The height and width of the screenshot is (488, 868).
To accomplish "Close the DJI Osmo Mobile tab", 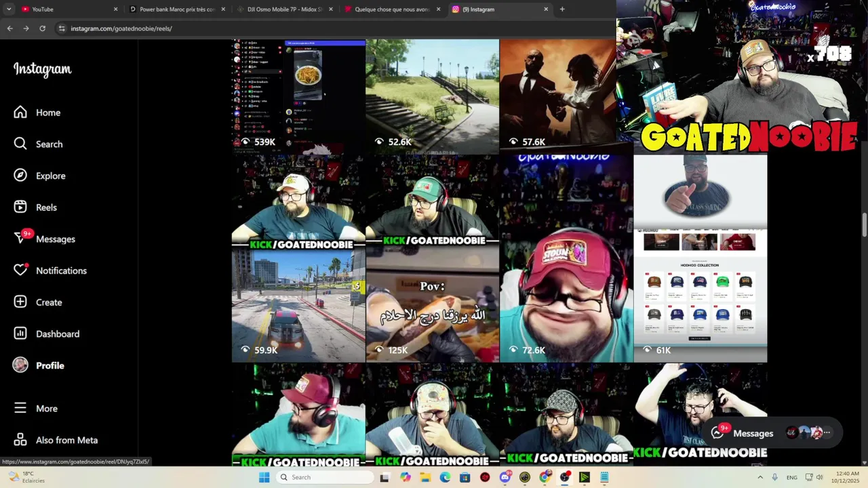I will pos(331,9).
